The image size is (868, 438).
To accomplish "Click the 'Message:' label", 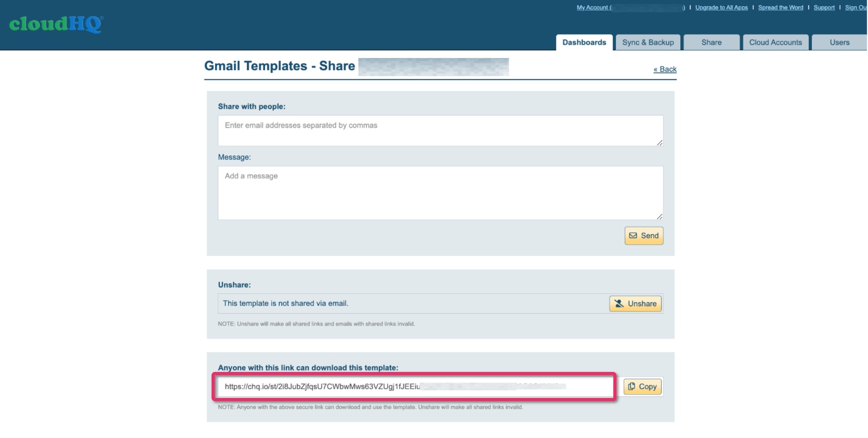I will 234,157.
